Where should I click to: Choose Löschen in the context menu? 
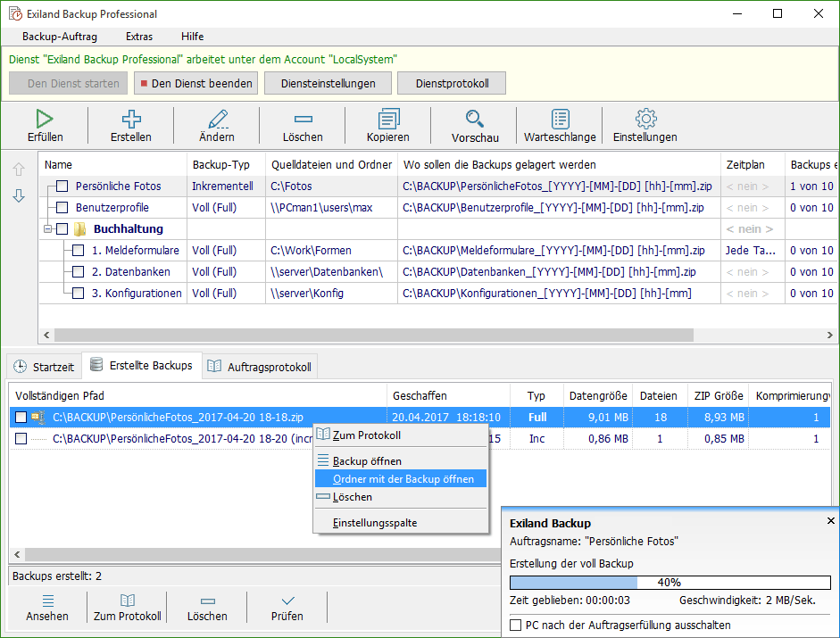coord(401,497)
